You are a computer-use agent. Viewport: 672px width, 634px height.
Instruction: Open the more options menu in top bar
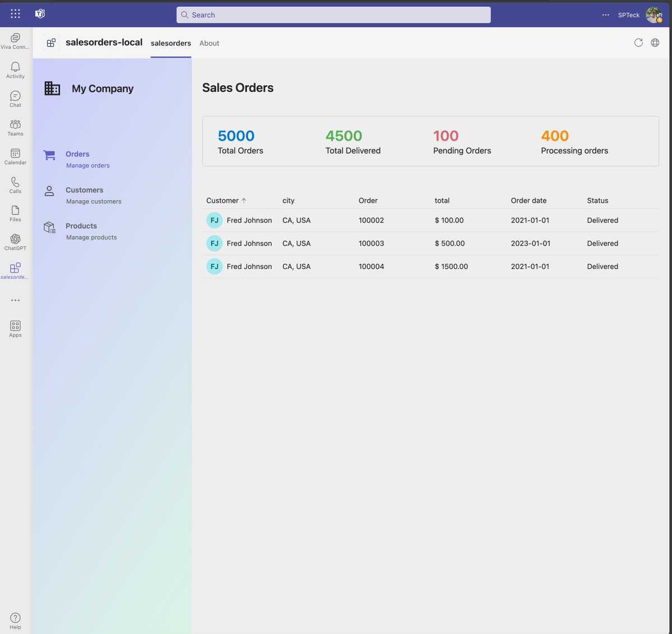click(605, 15)
